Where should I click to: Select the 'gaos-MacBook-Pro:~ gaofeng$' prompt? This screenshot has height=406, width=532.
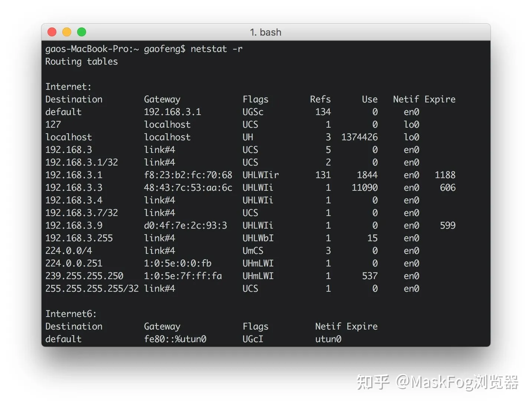[x=115, y=49]
